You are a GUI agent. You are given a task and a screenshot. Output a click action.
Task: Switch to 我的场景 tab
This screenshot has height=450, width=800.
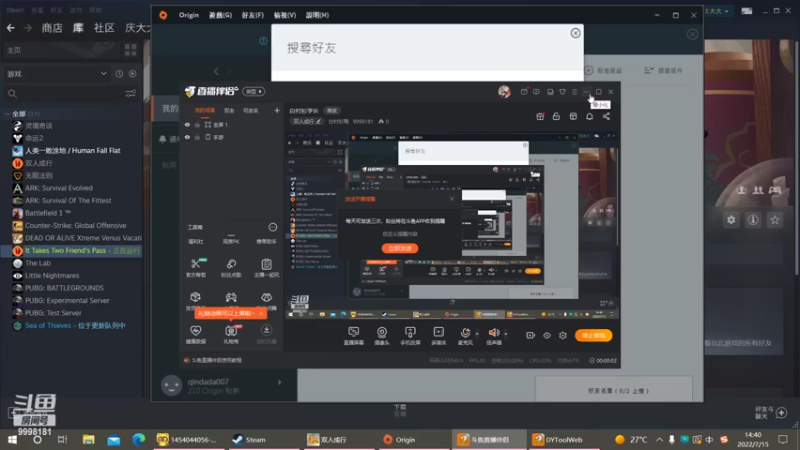point(205,110)
